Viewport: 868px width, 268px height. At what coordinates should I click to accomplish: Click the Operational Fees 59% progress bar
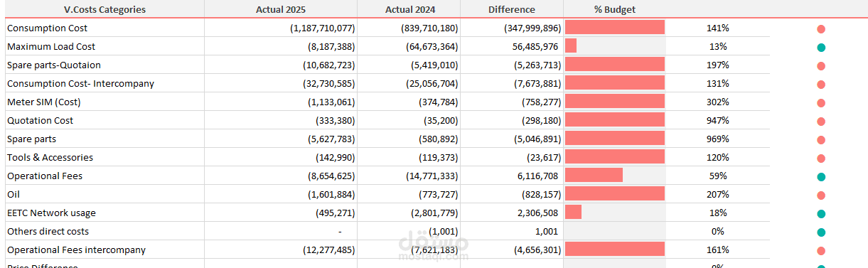[594, 176]
